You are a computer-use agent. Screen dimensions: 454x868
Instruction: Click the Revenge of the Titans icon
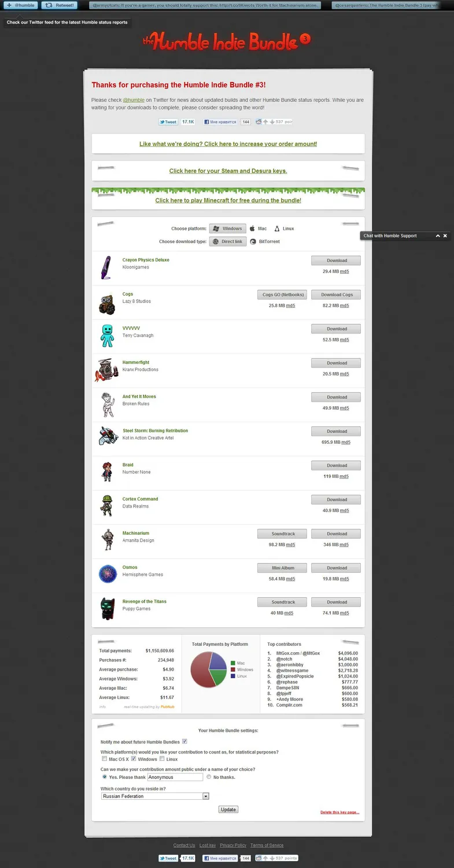pos(108,608)
